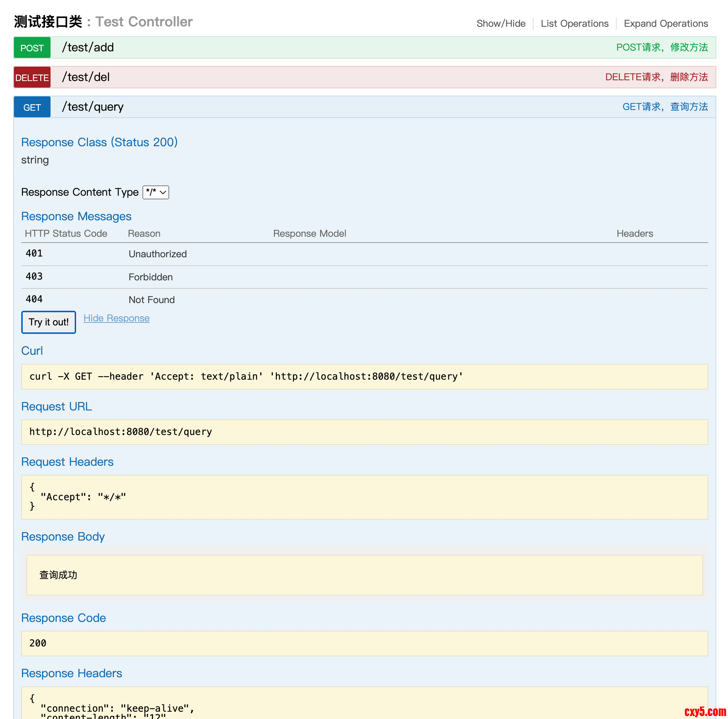Click the Request URL code box
Screen dimensions: 728x719
pyautogui.click(x=364, y=432)
